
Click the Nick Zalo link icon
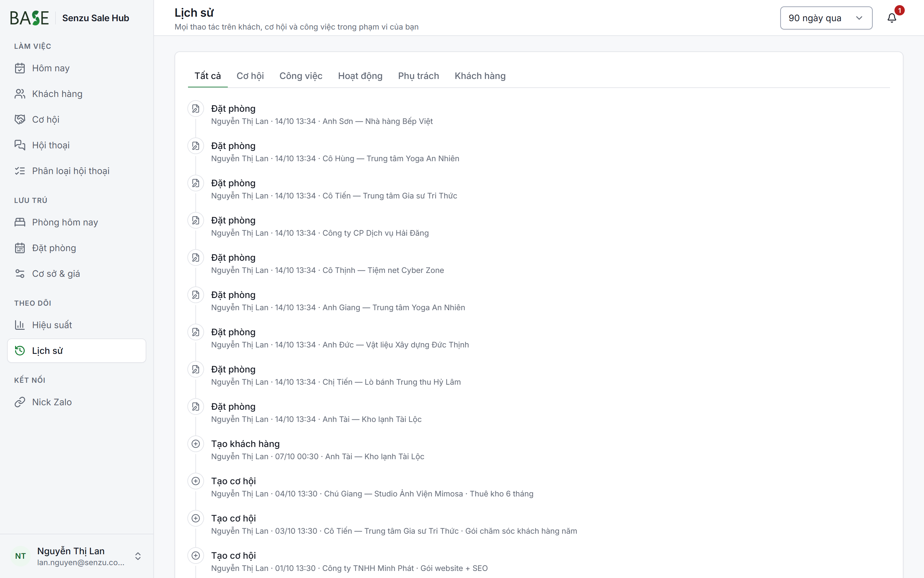[20, 402]
